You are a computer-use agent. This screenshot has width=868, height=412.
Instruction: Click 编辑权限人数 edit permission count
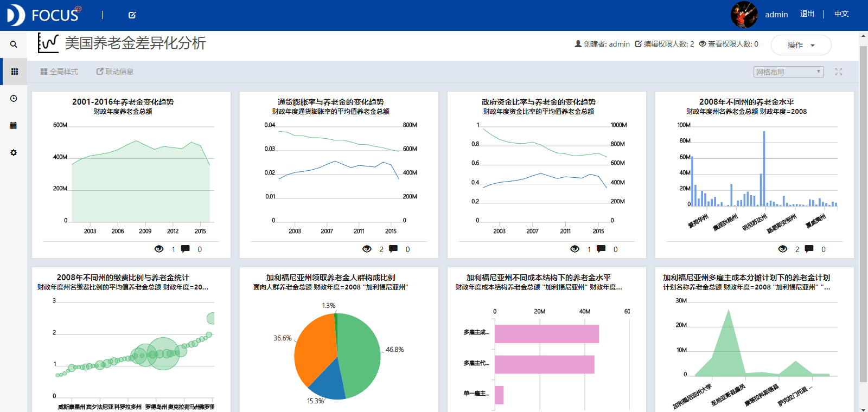(x=665, y=44)
